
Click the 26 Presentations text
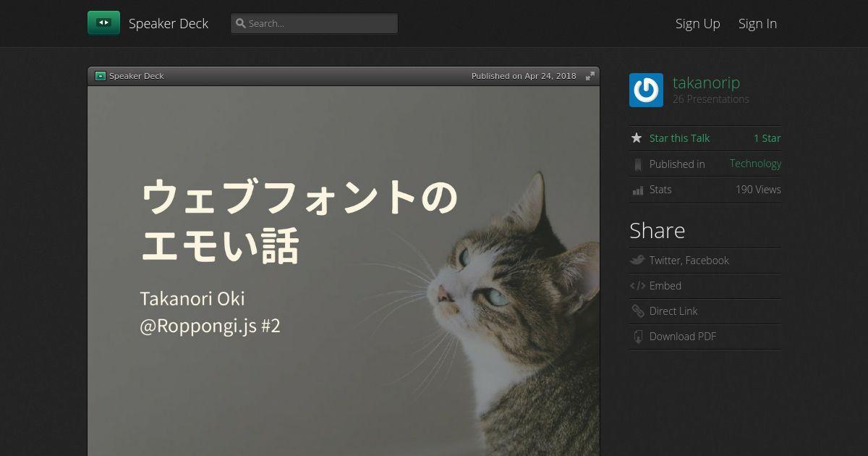[711, 99]
